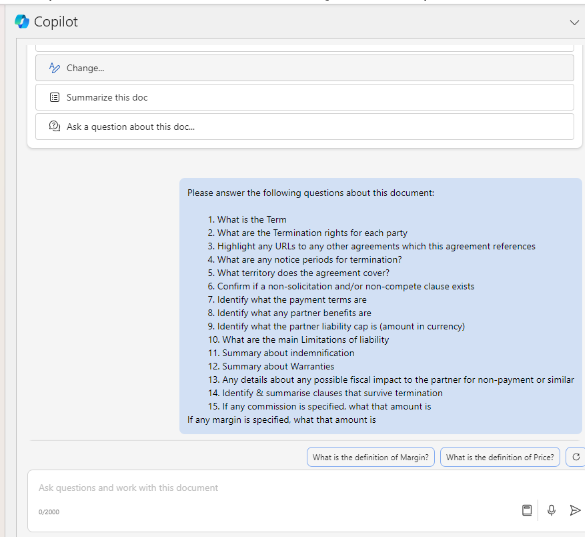Refresh suggested prompts icon
This screenshot has width=585, height=537.
[x=576, y=457]
